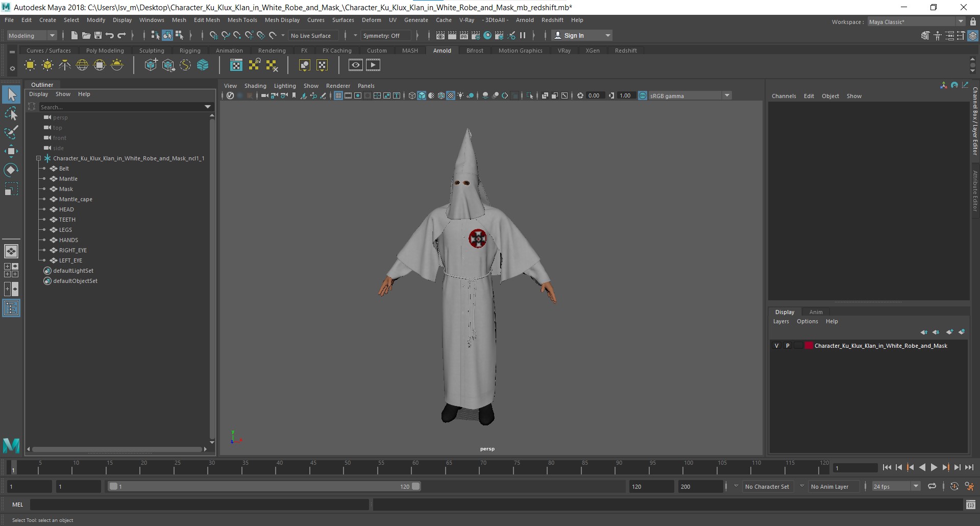Click the Save Scene disk icon
The image size is (980, 526).
click(97, 35)
